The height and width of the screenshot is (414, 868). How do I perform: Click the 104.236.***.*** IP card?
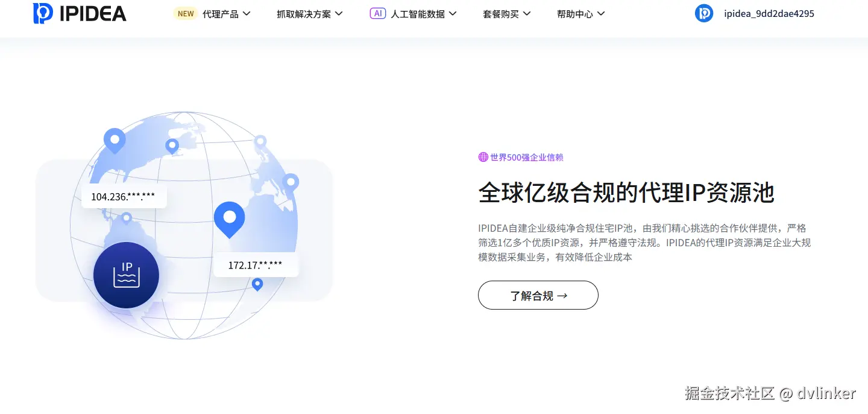(124, 196)
